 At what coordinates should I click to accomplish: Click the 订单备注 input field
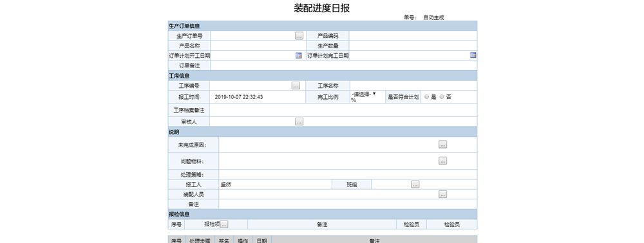(x=344, y=66)
